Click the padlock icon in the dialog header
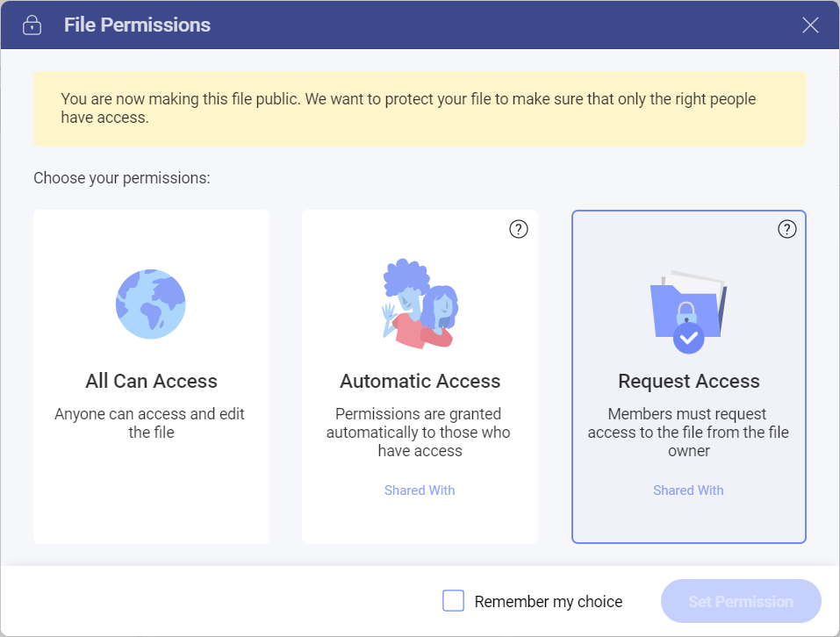 [x=32, y=25]
